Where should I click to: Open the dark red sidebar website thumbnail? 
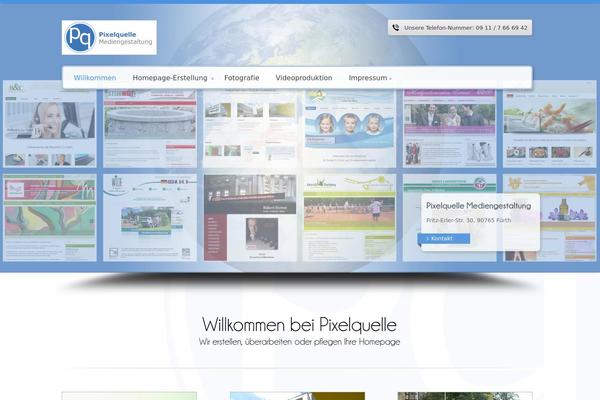(250, 218)
